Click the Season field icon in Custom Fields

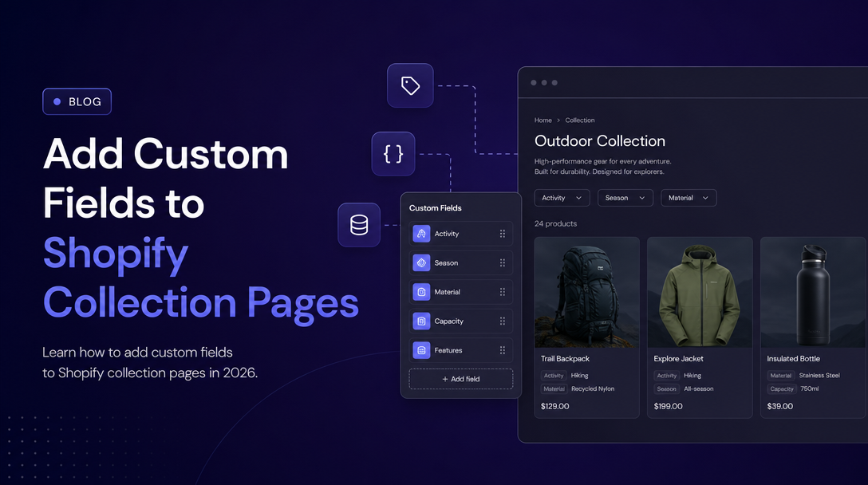421,263
